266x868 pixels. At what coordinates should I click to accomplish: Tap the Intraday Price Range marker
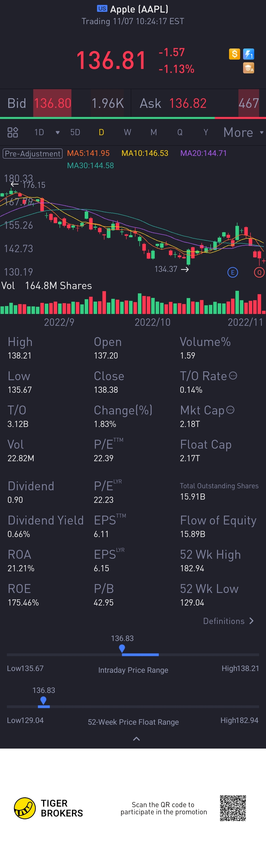[122, 648]
